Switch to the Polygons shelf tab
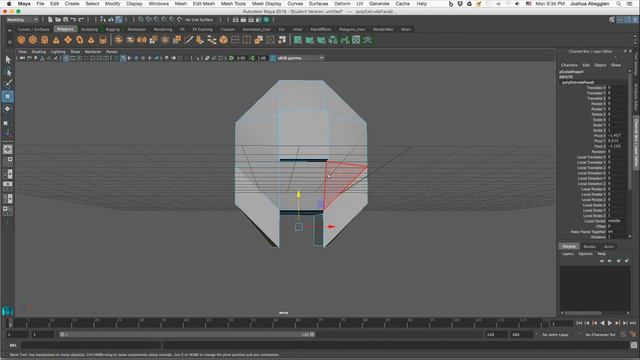 [65, 29]
